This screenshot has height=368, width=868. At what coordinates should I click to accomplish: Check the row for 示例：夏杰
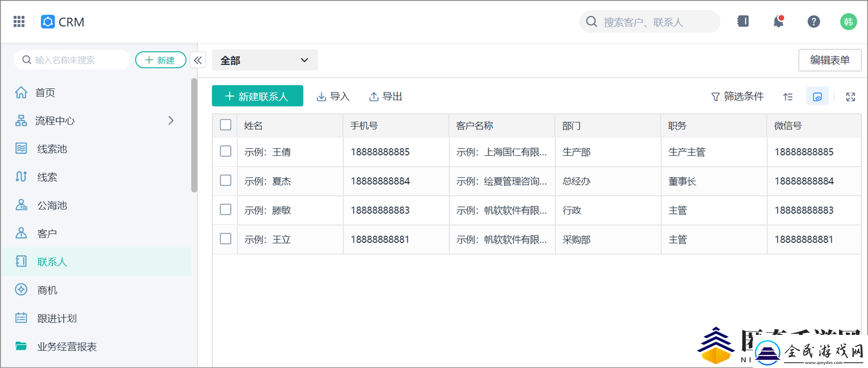[226, 180]
